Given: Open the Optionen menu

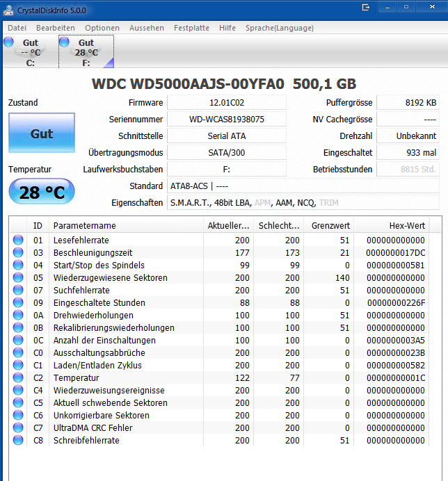Looking at the screenshot, I should click(102, 28).
